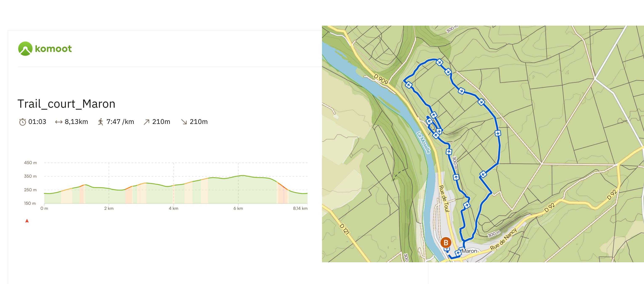
Task: Click the Maron town label on the map
Action: coord(469,251)
